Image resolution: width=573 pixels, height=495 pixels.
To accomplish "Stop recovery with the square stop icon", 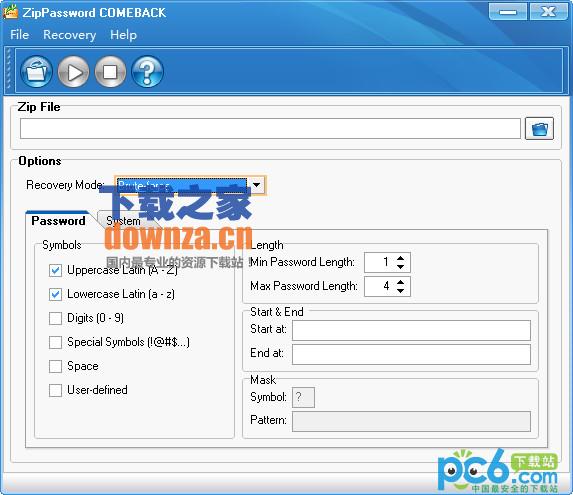I will coord(110,72).
